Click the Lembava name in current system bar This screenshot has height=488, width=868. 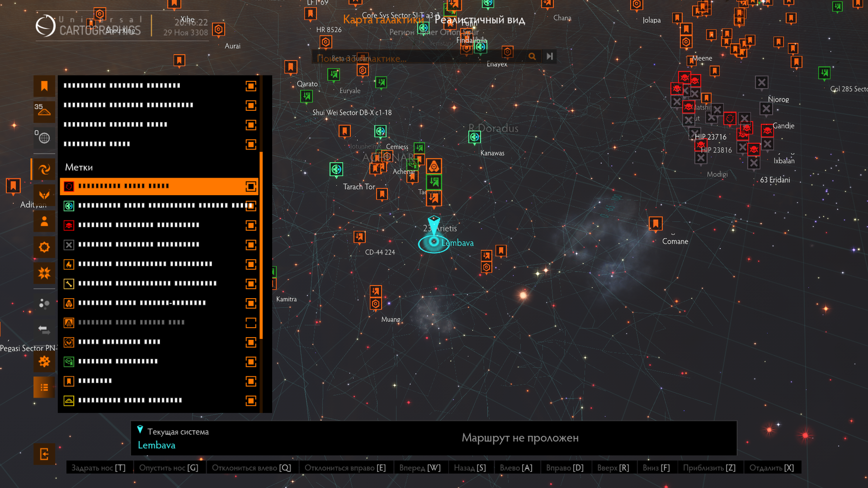click(x=156, y=445)
